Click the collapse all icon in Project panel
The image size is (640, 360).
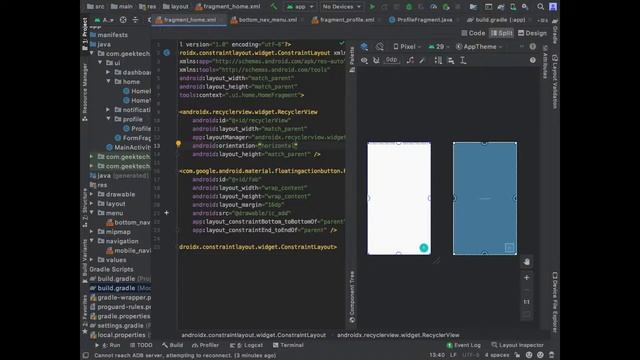pos(135,20)
